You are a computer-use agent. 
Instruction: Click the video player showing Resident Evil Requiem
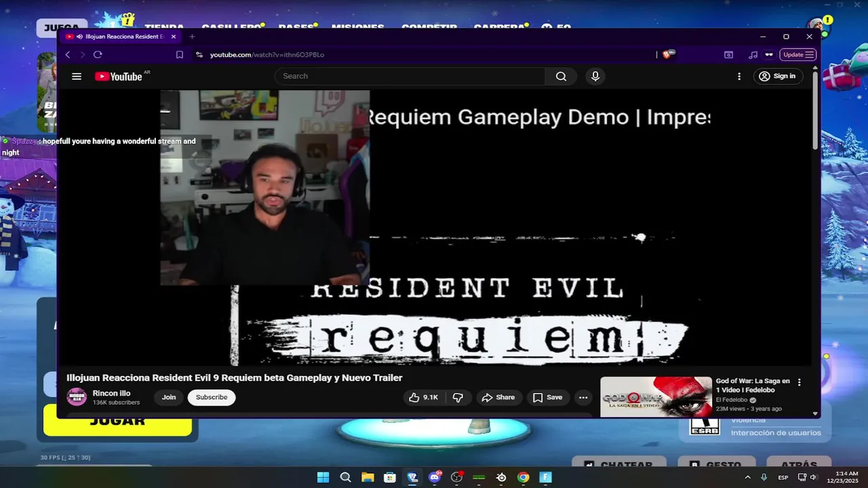pos(434,228)
